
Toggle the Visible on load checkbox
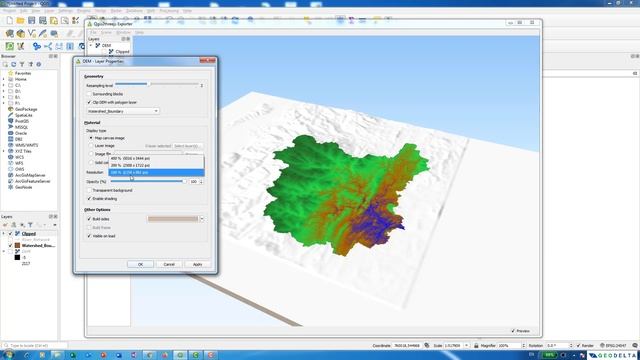[x=89, y=236]
